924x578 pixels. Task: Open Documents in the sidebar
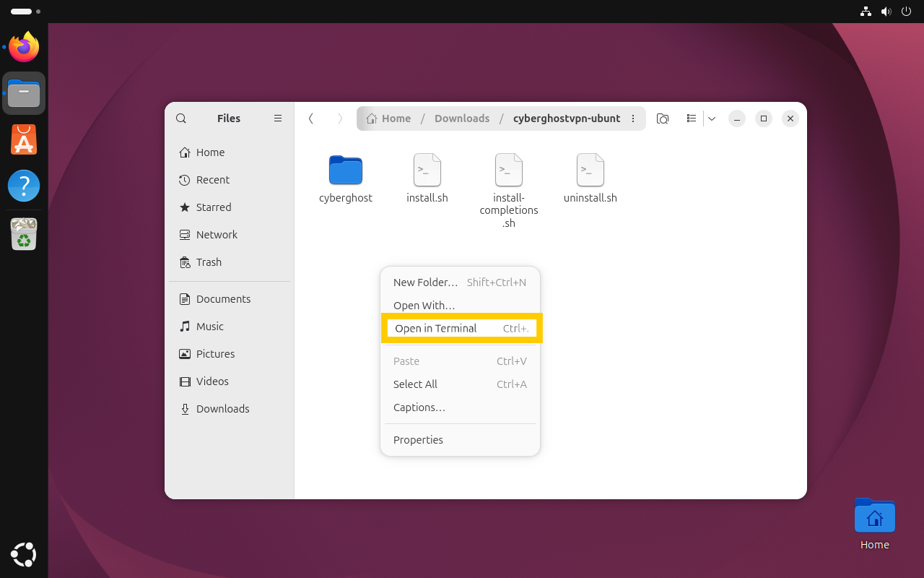pyautogui.click(x=230, y=299)
